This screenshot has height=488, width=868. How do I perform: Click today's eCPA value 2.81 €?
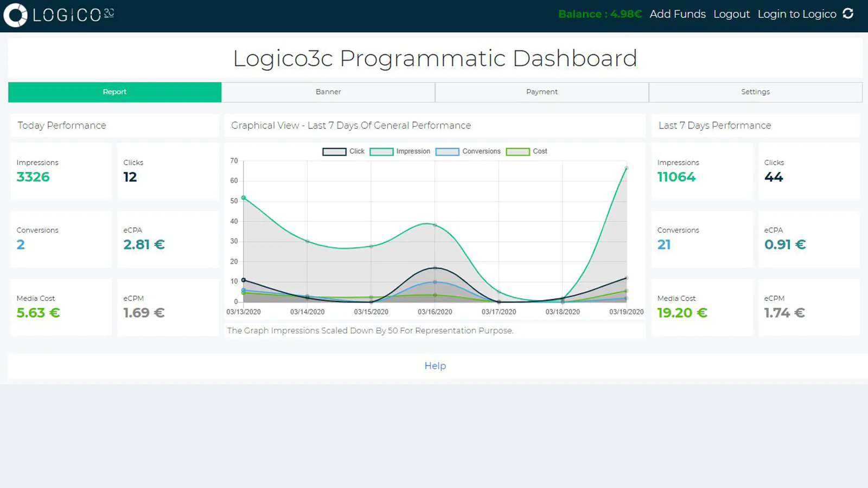(x=144, y=245)
